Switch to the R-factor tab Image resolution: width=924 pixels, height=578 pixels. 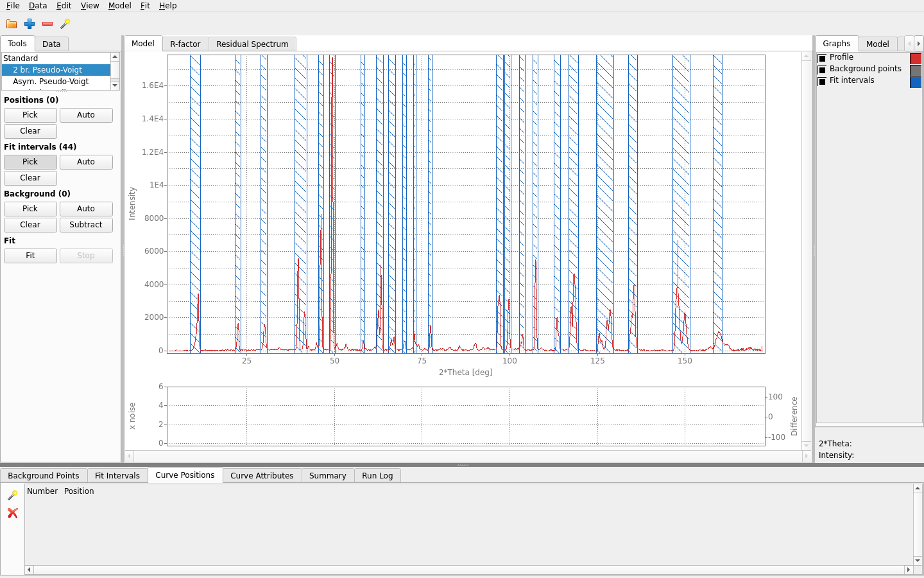(185, 44)
